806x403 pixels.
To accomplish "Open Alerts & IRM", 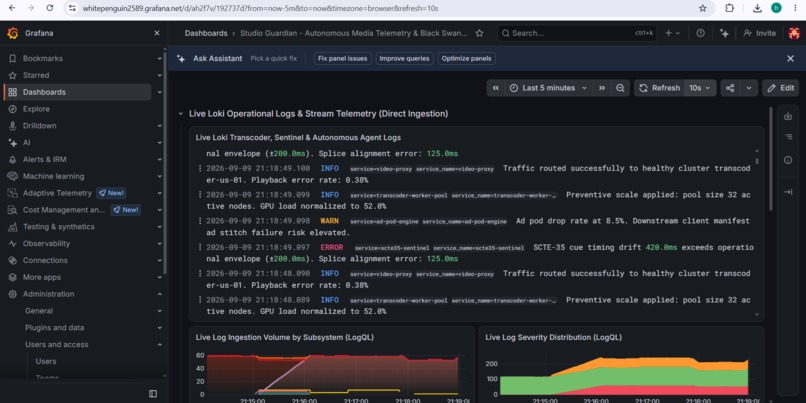I will click(x=44, y=159).
